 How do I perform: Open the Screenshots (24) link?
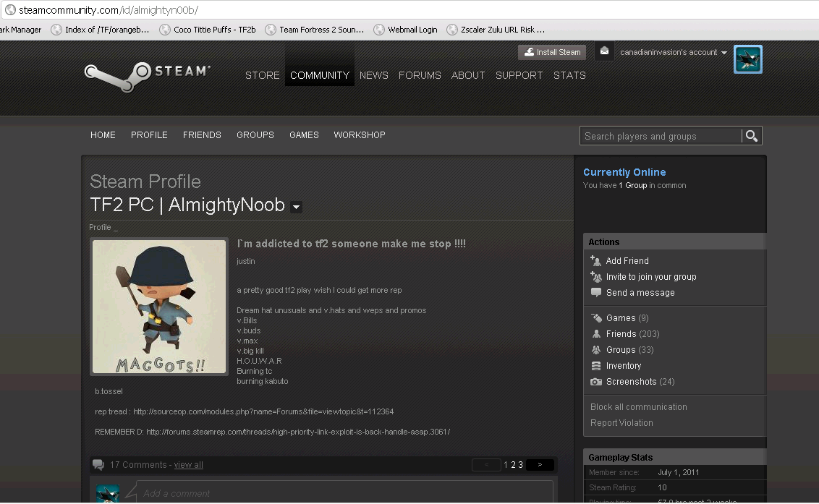pyautogui.click(x=640, y=382)
